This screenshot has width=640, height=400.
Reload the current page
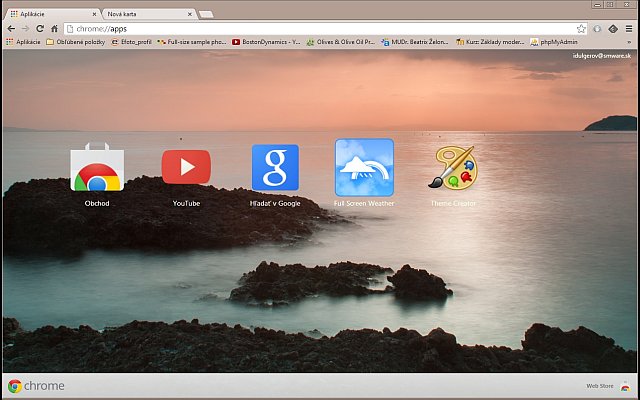(40, 29)
